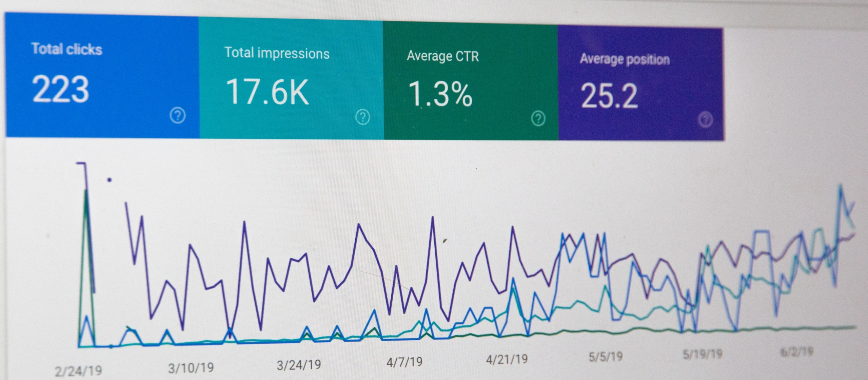The image size is (868, 380).
Task: Click the 3/24/19 axis date
Action: [x=299, y=365]
